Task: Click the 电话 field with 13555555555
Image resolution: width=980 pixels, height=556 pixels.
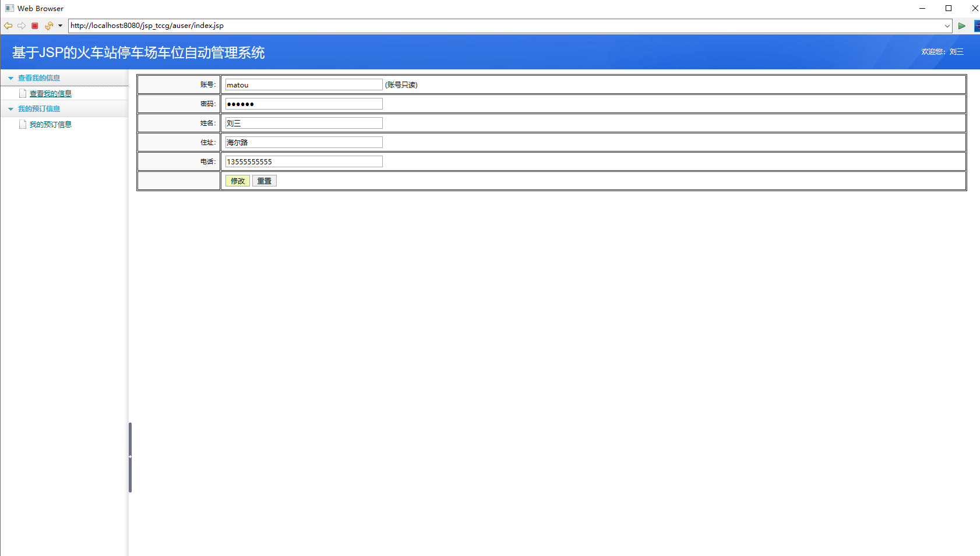Action: (x=304, y=161)
